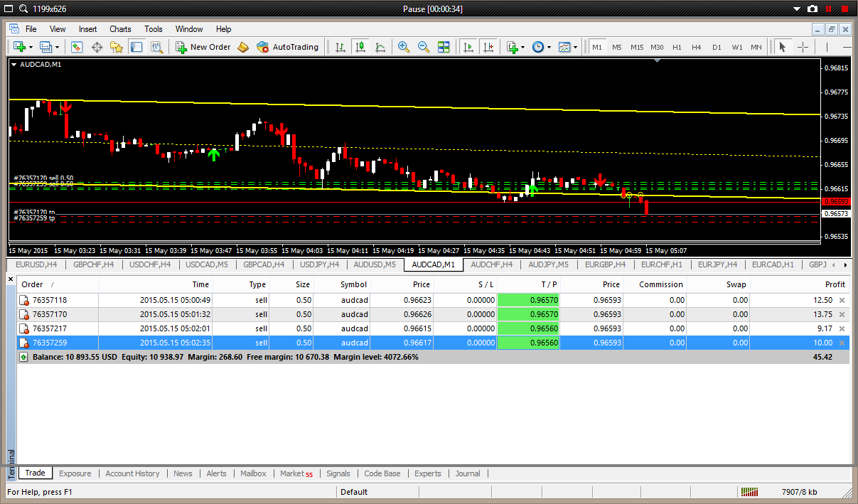The width and height of the screenshot is (858, 504).
Task: Select the M5 timeframe
Action: pos(617,47)
